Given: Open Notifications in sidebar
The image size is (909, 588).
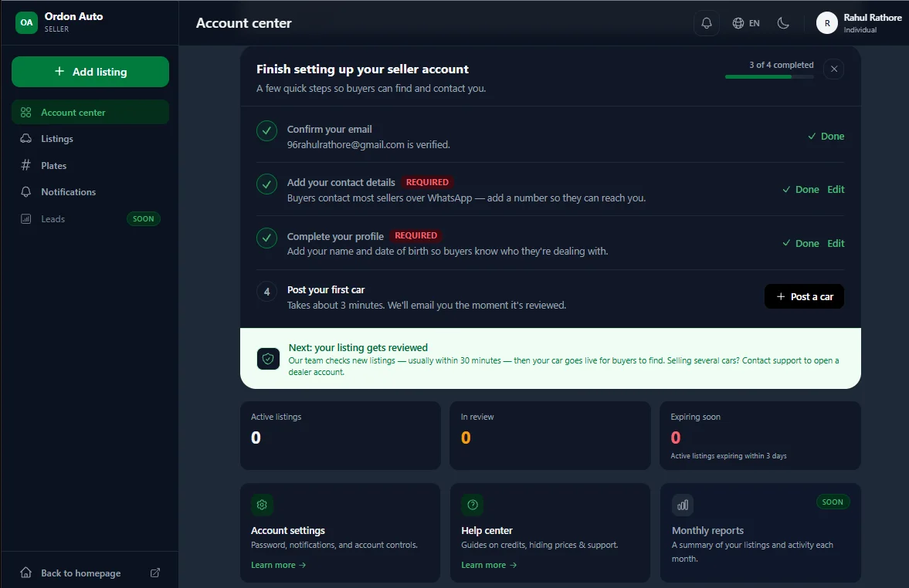Looking at the screenshot, I should (x=90, y=192).
